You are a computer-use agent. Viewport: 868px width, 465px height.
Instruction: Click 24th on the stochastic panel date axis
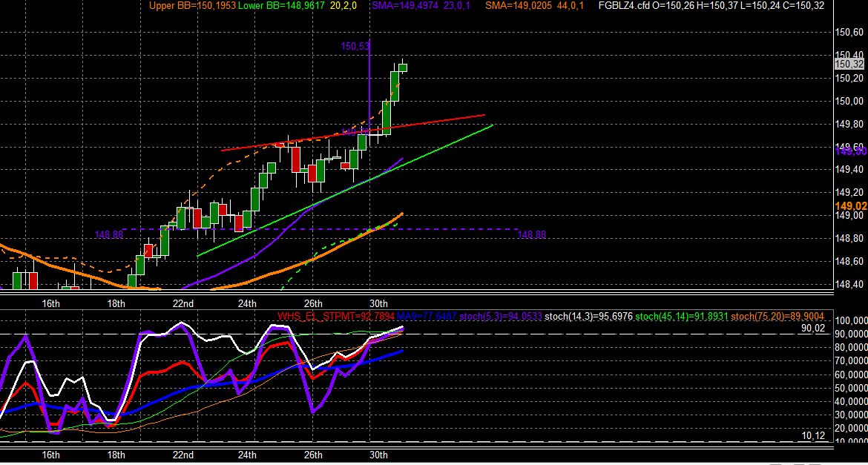pos(247,455)
